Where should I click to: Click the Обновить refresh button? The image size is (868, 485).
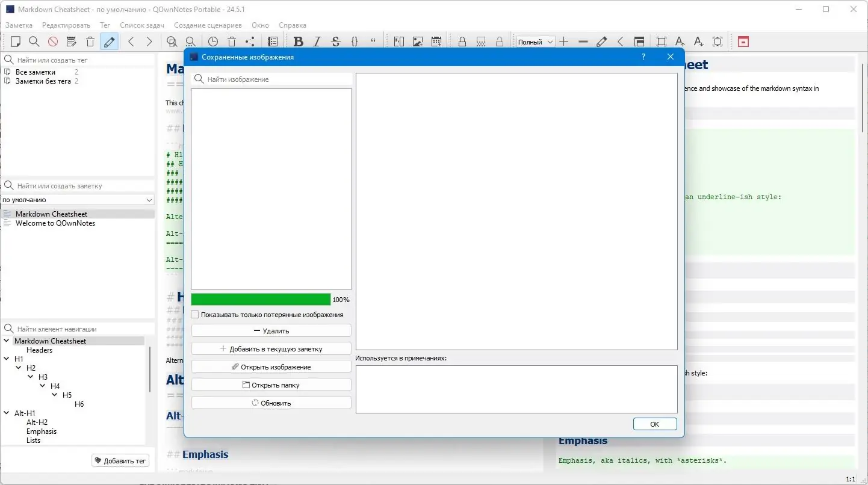pyautogui.click(x=271, y=403)
